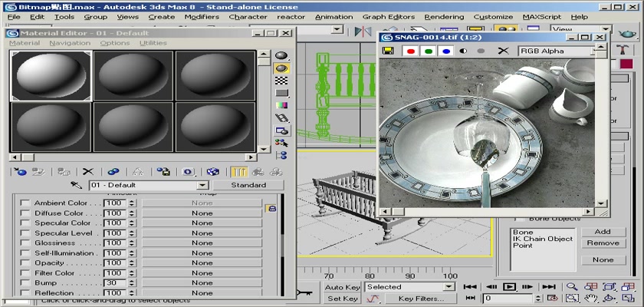Open Material Editor Navigation menu
This screenshot has height=307, width=644.
[x=70, y=43]
